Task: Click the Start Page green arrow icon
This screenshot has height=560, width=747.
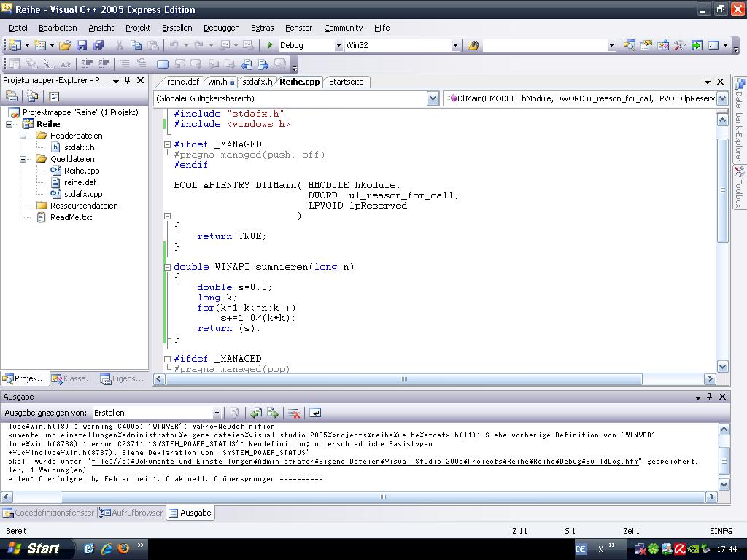Action: click(x=697, y=45)
